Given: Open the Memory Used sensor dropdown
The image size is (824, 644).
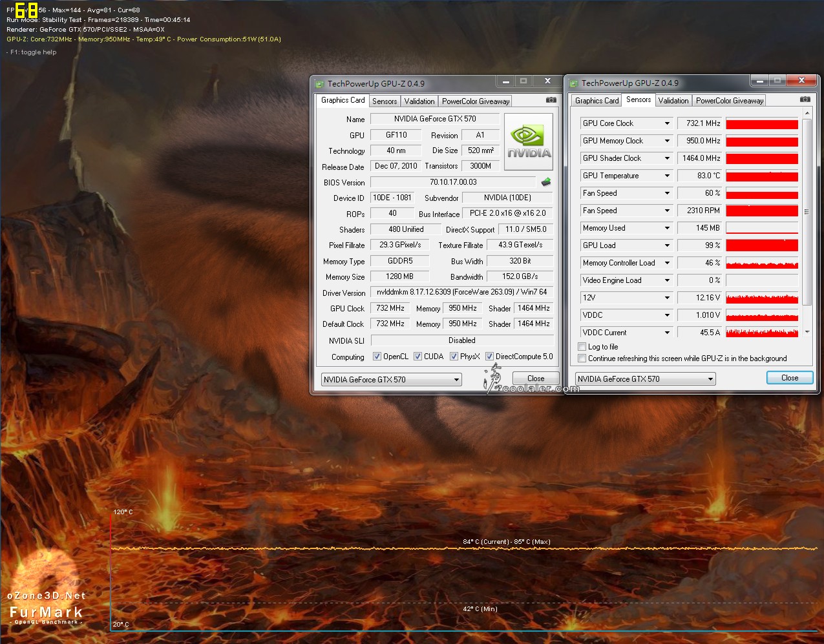Looking at the screenshot, I should (x=667, y=228).
